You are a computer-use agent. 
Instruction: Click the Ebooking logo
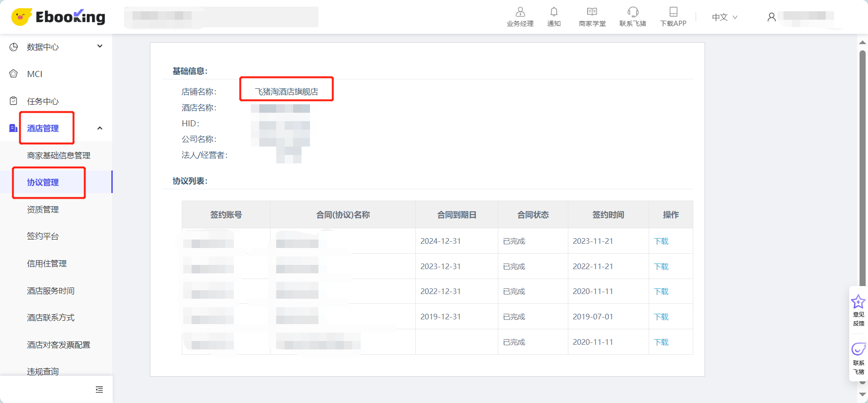[x=58, y=17]
